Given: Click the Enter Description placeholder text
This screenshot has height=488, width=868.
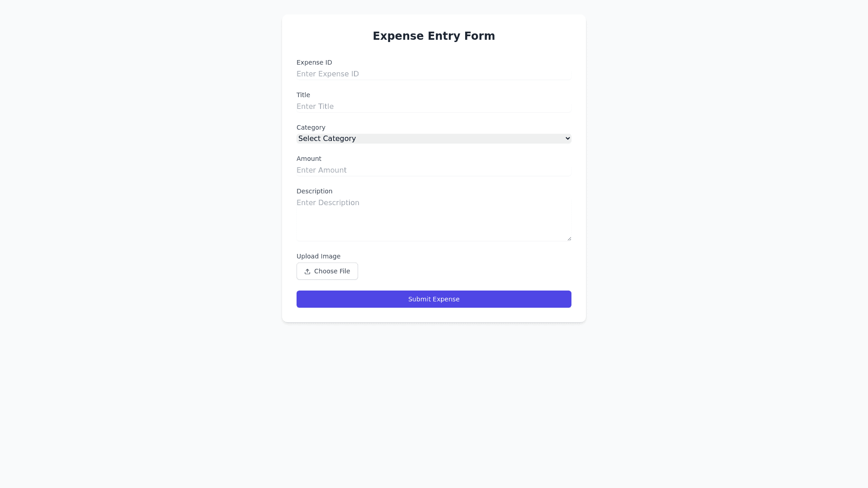Looking at the screenshot, I should click(328, 203).
